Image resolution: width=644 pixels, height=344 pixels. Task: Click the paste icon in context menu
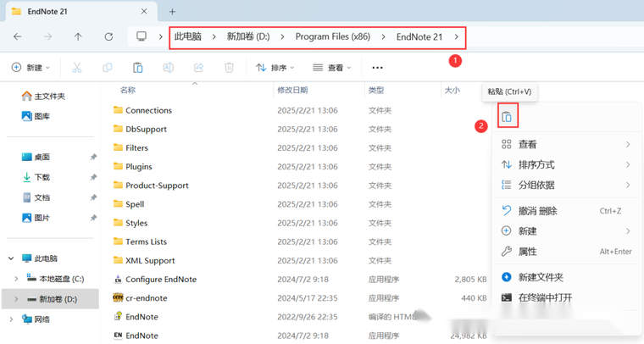tap(506, 117)
